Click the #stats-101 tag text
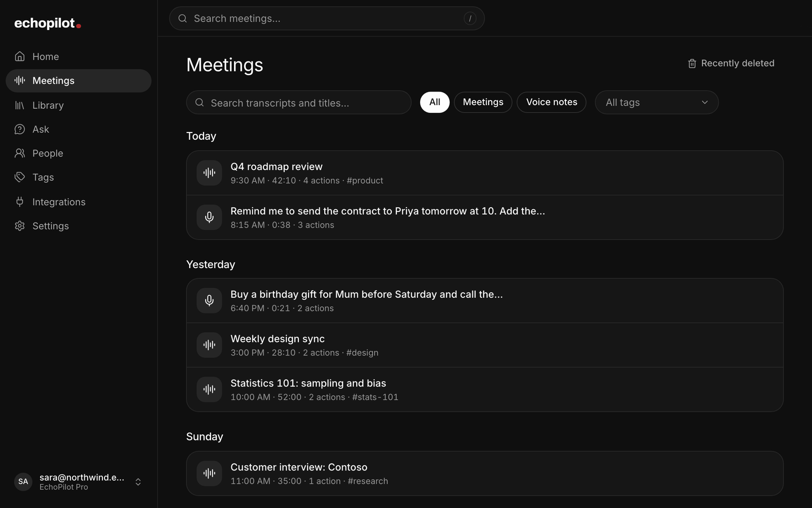 pyautogui.click(x=375, y=397)
